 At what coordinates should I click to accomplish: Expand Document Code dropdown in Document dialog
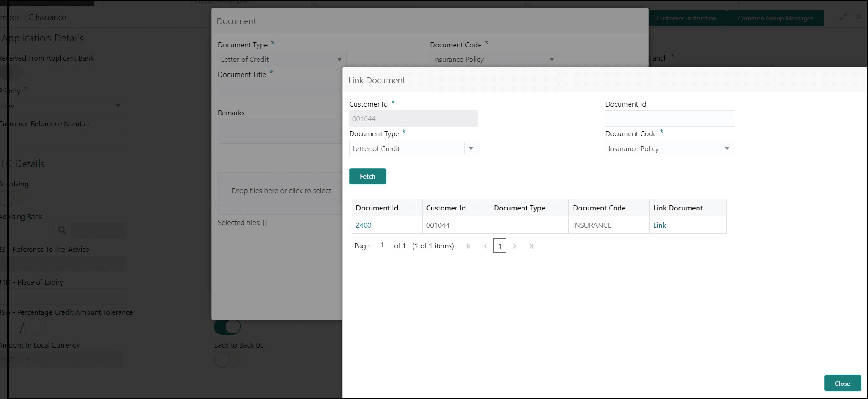[x=552, y=59]
